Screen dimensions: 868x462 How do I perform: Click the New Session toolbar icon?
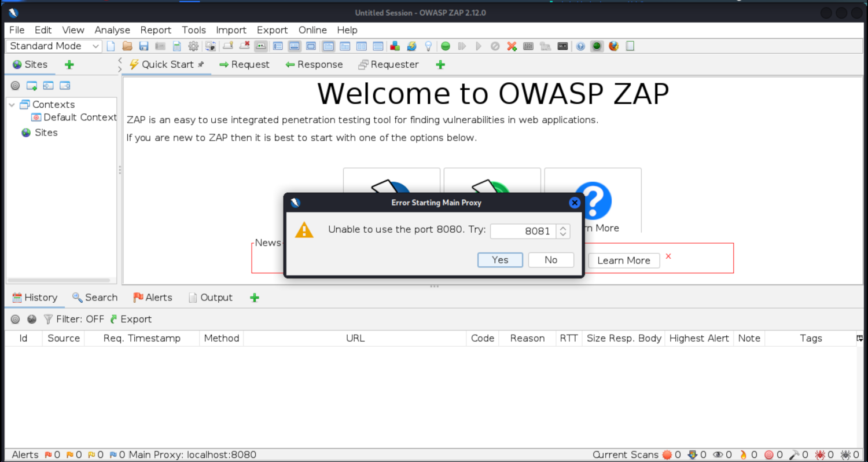[111, 46]
